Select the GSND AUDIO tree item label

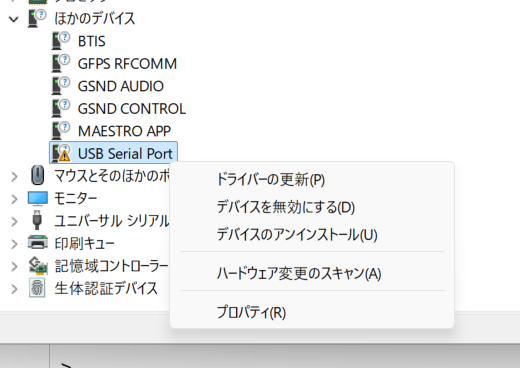click(x=121, y=86)
